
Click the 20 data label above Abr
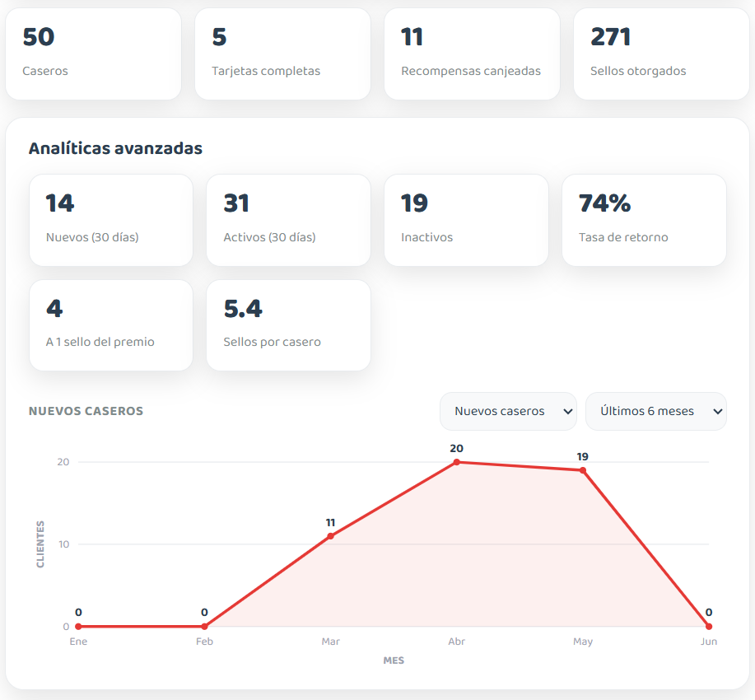(x=456, y=449)
